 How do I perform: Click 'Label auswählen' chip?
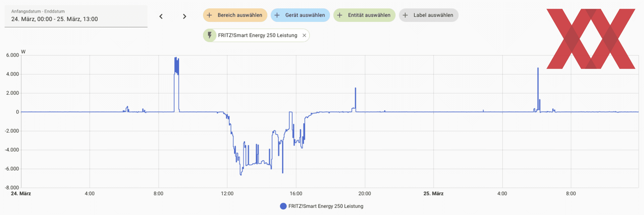[428, 15]
